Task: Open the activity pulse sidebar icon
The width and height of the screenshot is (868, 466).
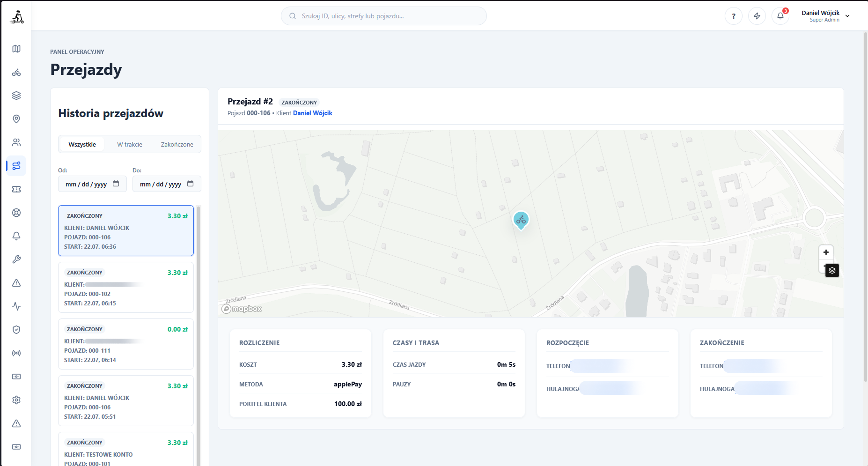Action: pyautogui.click(x=16, y=306)
